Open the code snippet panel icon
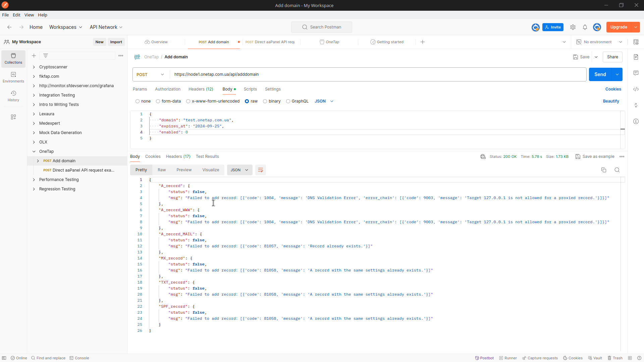 click(636, 89)
